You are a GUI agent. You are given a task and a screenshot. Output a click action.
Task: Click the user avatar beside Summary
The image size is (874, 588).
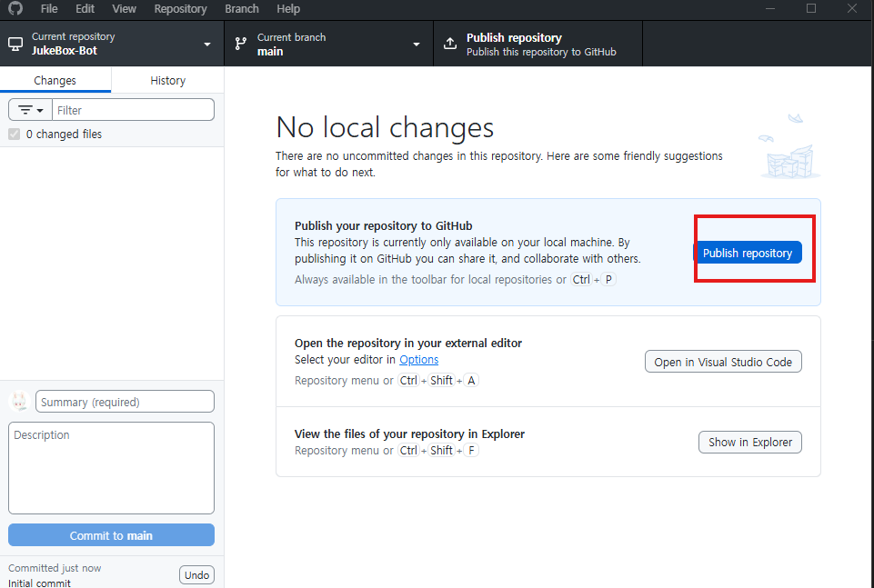coord(19,401)
